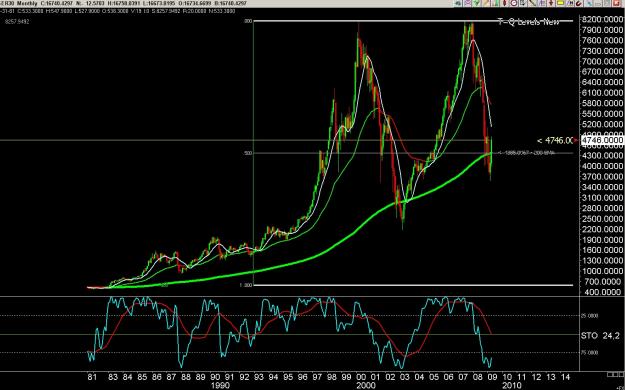Viewport: 625px width, 390px height.
Task: Click the 1600.0000 price axis label
Action: pyautogui.click(x=602, y=250)
